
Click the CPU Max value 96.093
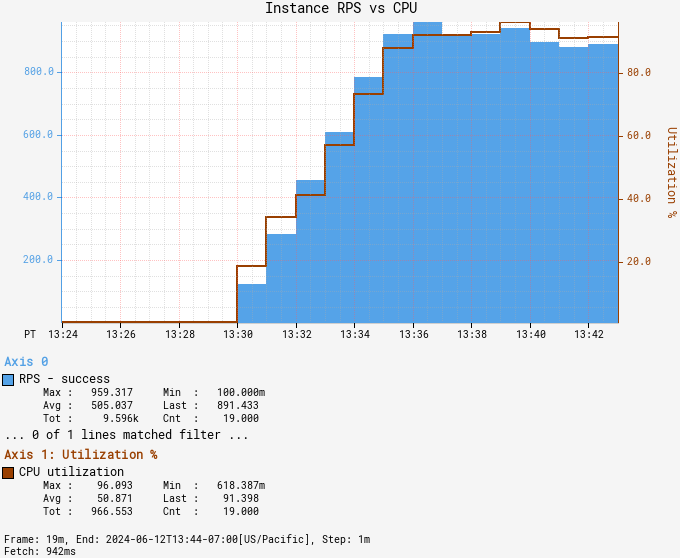[x=115, y=485]
